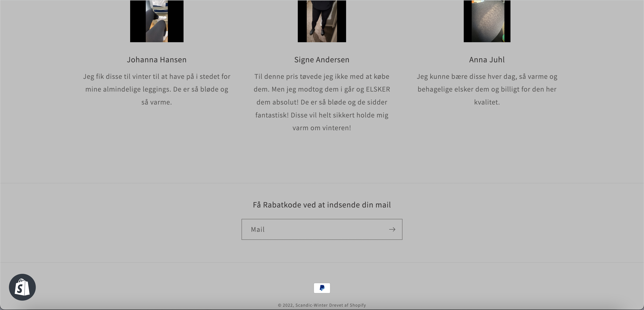
Task: Click the Anna Juhl name heading
Action: [x=487, y=60]
